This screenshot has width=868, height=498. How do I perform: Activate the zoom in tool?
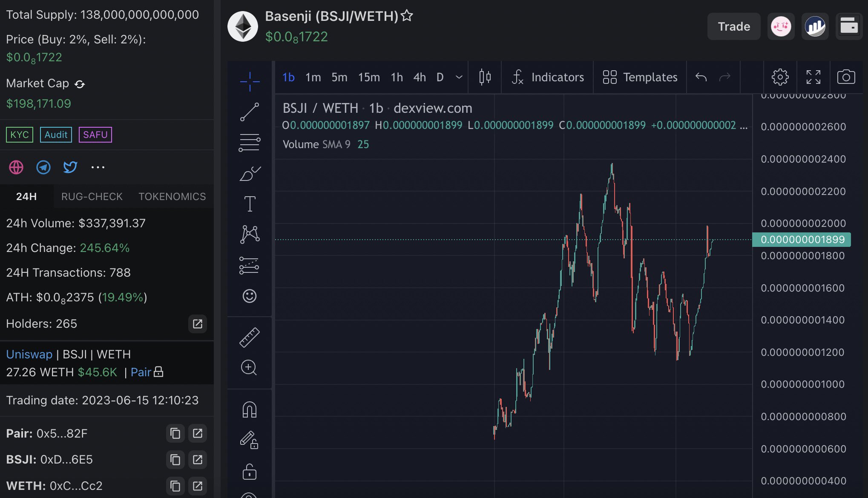(x=250, y=367)
